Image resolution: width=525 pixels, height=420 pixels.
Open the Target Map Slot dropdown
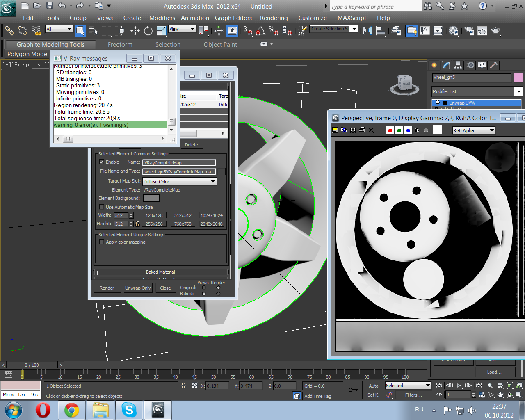[x=213, y=181]
